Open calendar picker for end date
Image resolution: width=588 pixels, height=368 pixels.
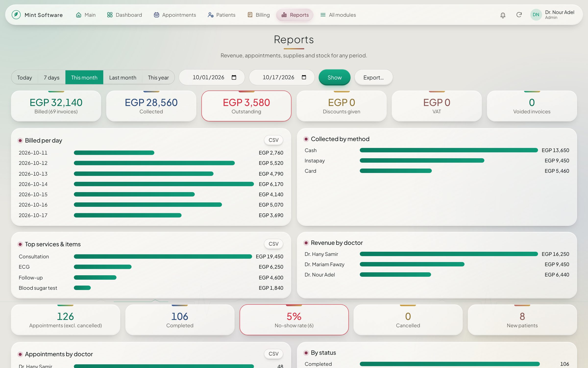click(x=304, y=77)
